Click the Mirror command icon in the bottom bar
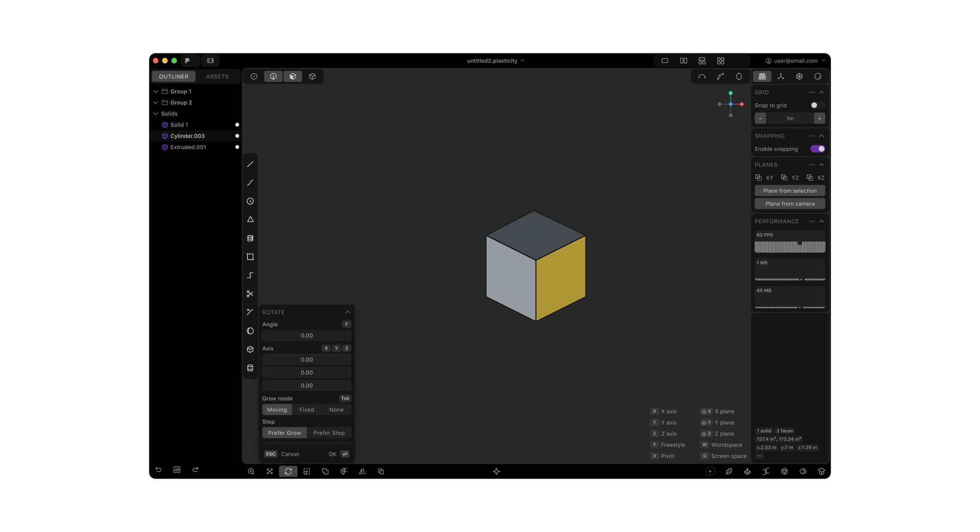 point(362,471)
